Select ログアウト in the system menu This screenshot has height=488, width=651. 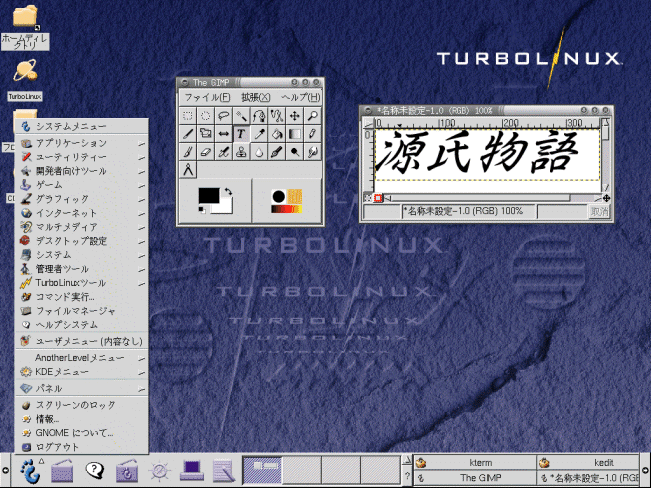[82, 447]
